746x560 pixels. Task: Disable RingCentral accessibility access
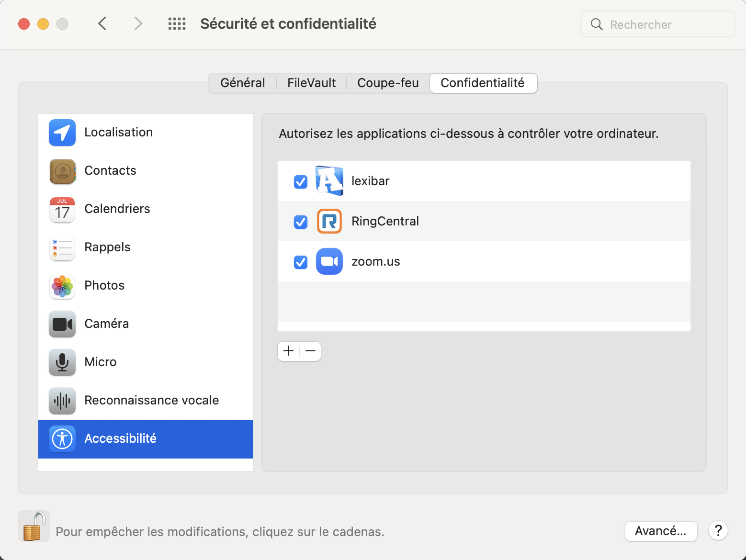click(x=301, y=222)
